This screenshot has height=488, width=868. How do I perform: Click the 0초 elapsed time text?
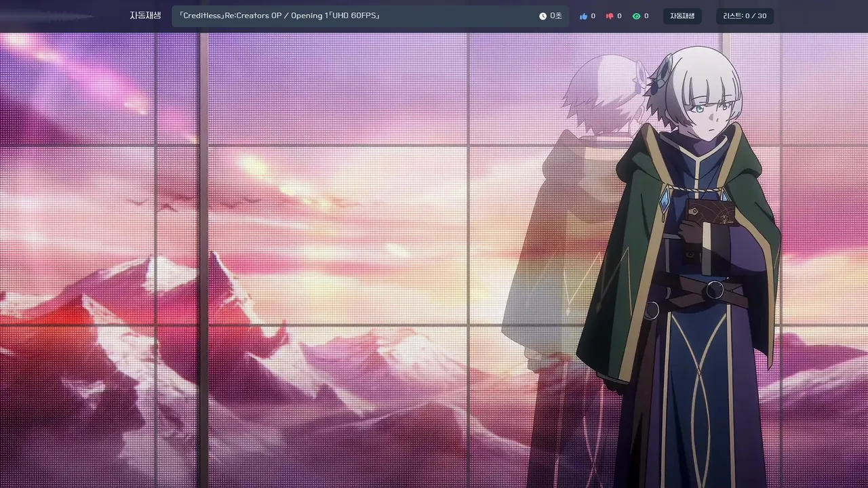tap(556, 16)
